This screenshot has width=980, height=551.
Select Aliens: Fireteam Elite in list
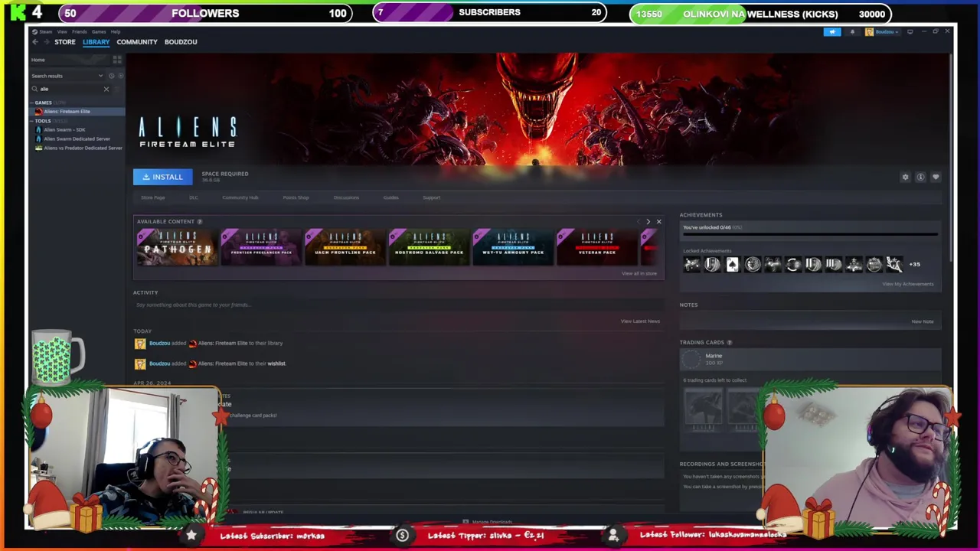[x=77, y=112]
